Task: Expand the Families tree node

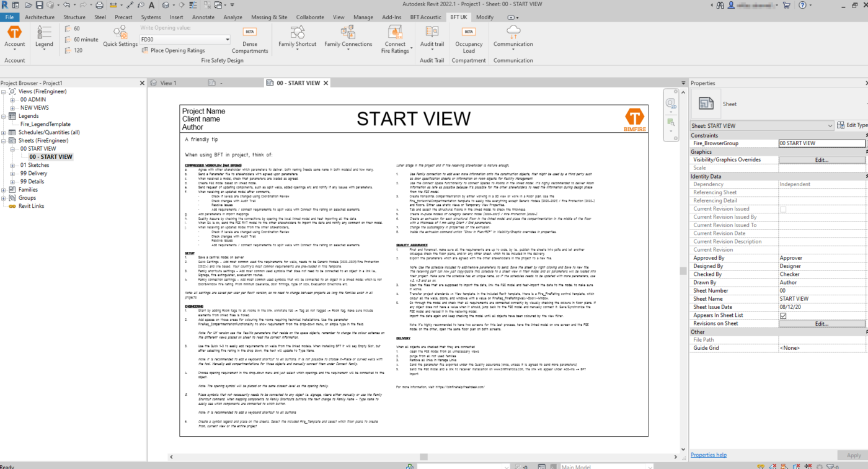Action: (4, 189)
